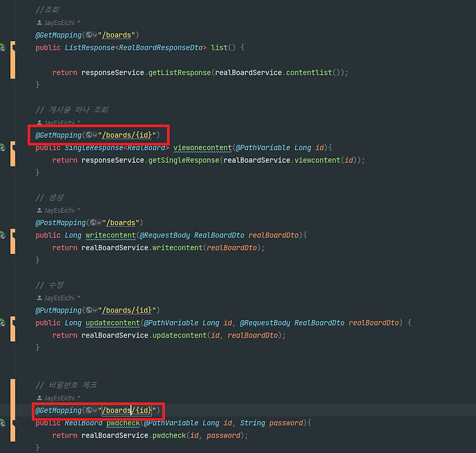Screen dimensions: 476x453
Task: Open the chevron dropdown inside @GetMapping("/boards")
Action: (x=96, y=35)
